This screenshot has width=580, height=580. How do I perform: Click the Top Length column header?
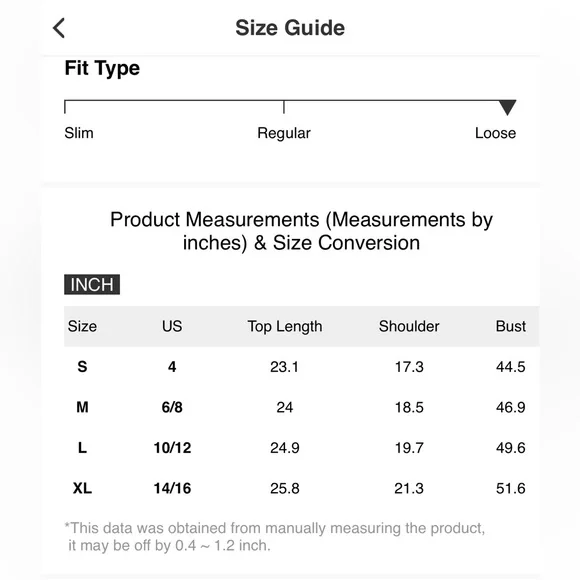pyautogui.click(x=285, y=327)
